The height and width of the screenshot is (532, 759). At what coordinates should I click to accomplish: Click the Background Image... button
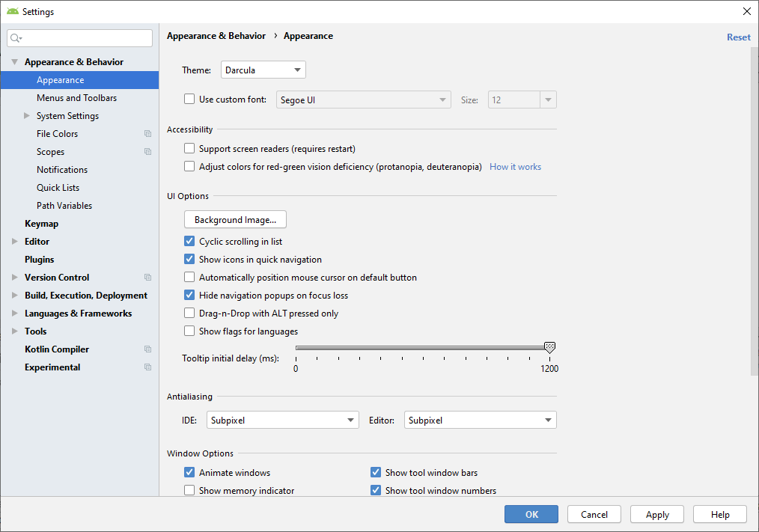point(235,219)
